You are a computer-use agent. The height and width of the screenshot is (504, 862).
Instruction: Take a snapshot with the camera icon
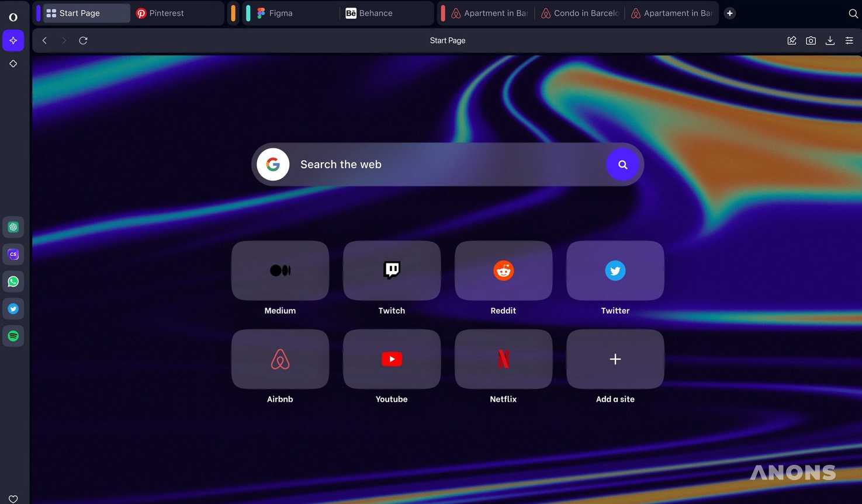811,40
